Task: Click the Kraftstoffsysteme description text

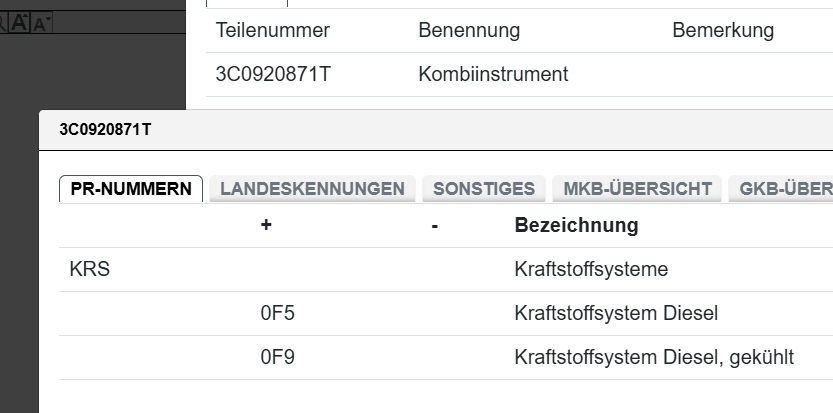Action: click(x=590, y=270)
